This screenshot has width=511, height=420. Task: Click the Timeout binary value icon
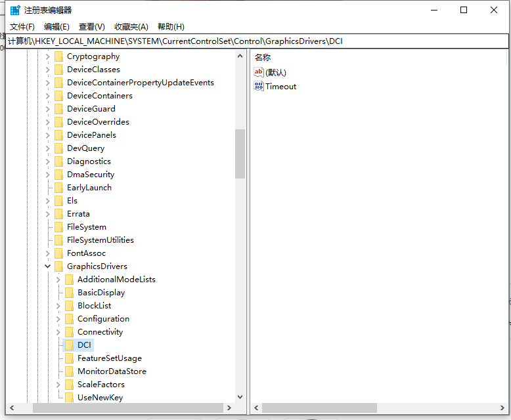259,86
